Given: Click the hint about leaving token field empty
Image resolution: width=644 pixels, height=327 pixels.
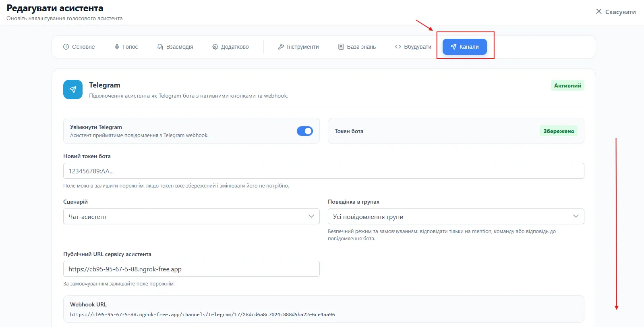Looking at the screenshot, I should pos(176,186).
